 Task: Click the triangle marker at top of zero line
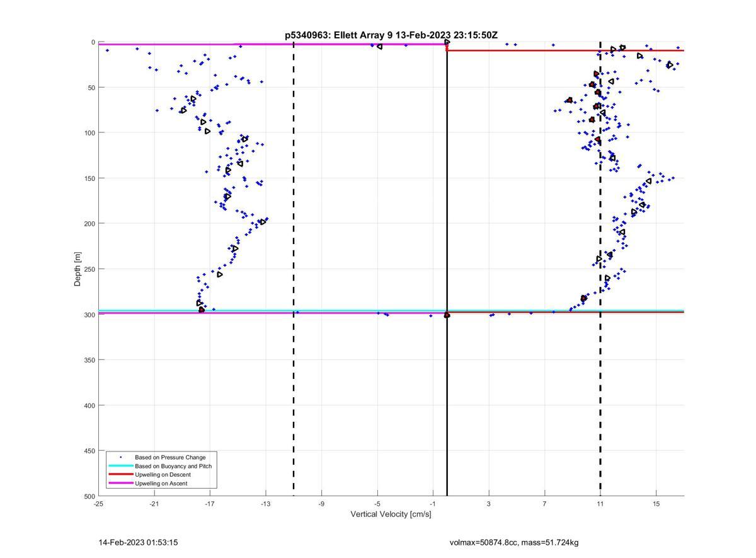click(447, 42)
